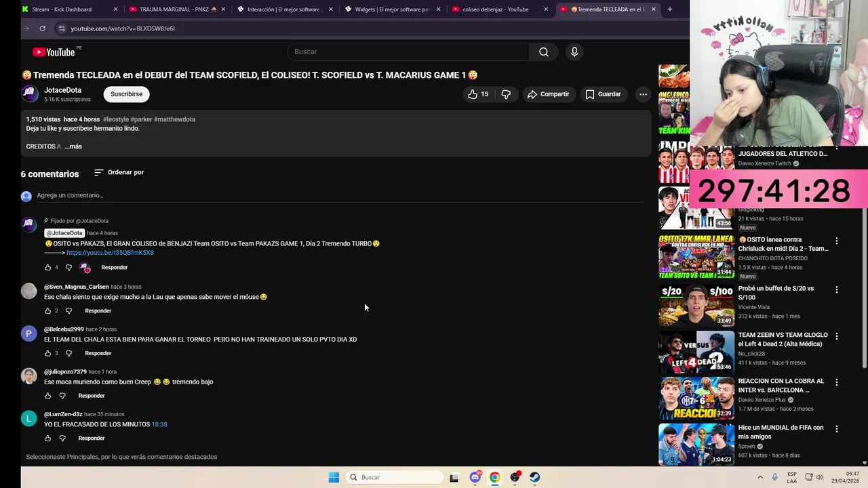Image resolution: width=868 pixels, height=488 pixels.
Task: Open site information icon in address bar
Action: coord(61,28)
